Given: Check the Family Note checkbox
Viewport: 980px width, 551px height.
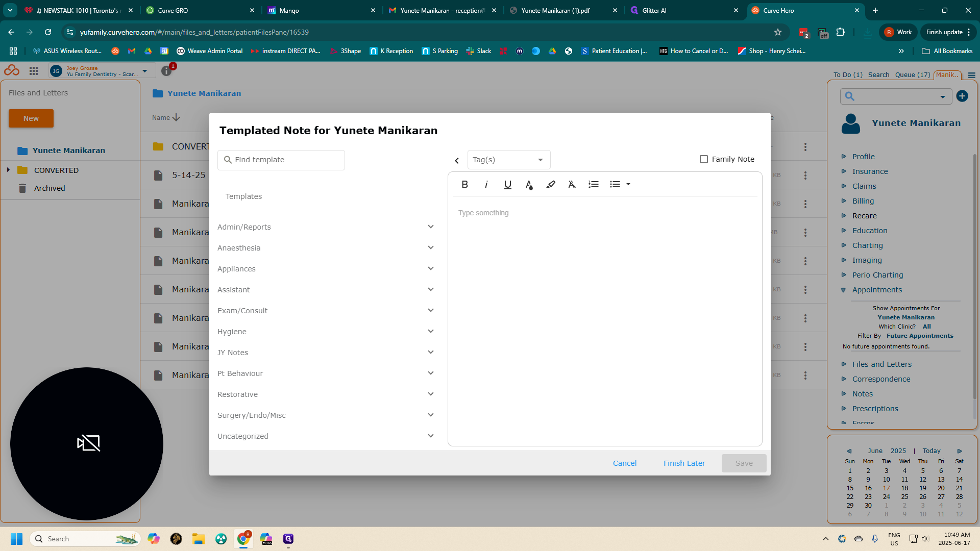Looking at the screenshot, I should pyautogui.click(x=704, y=159).
